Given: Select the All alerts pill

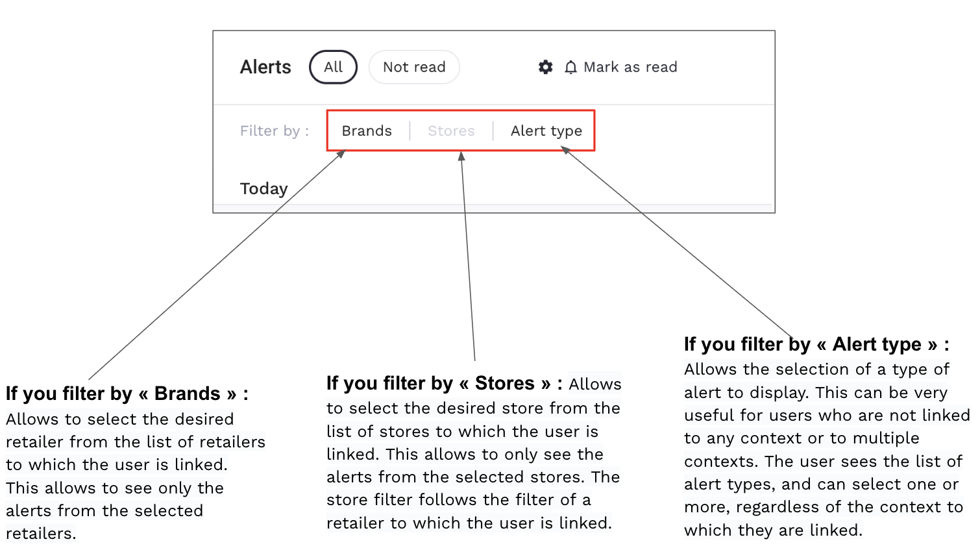Looking at the screenshot, I should (x=333, y=67).
